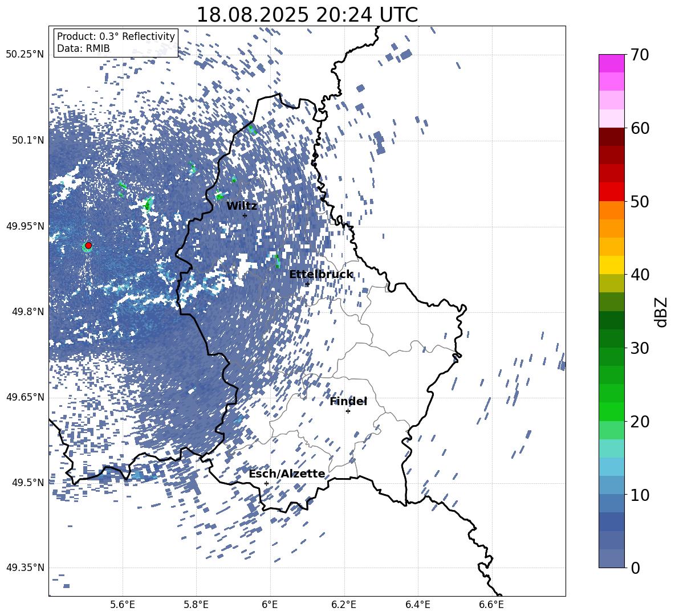Click the 6.2°E longitude label
Screen dimensions: 675x616
(x=344, y=605)
